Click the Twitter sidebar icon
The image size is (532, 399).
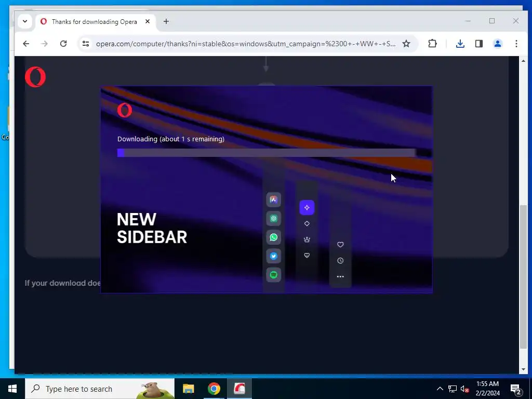click(x=273, y=256)
